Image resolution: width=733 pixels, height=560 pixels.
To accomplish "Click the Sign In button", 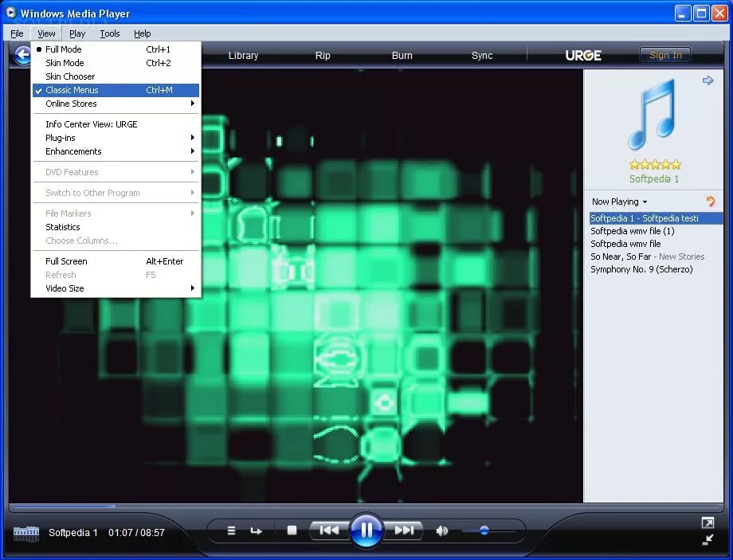I will 665,55.
